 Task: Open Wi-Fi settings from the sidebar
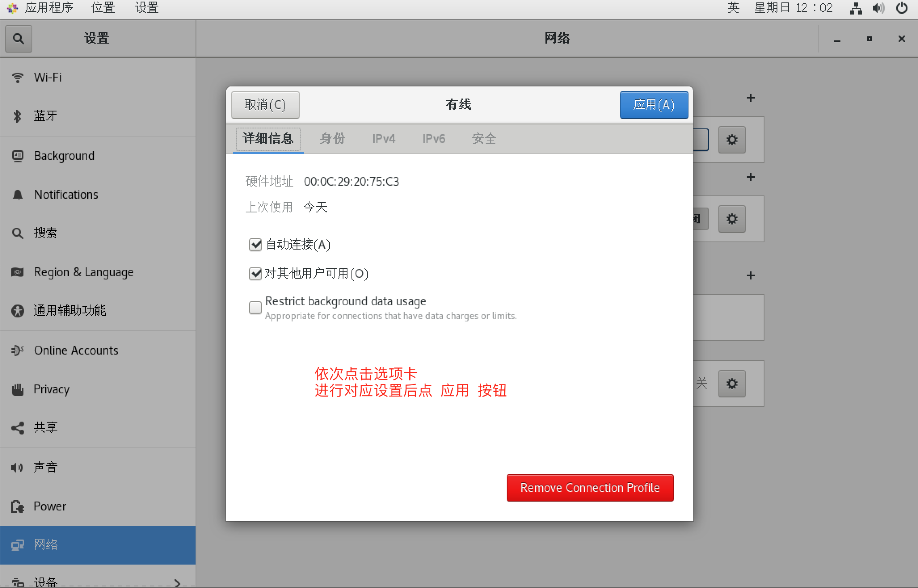(48, 77)
